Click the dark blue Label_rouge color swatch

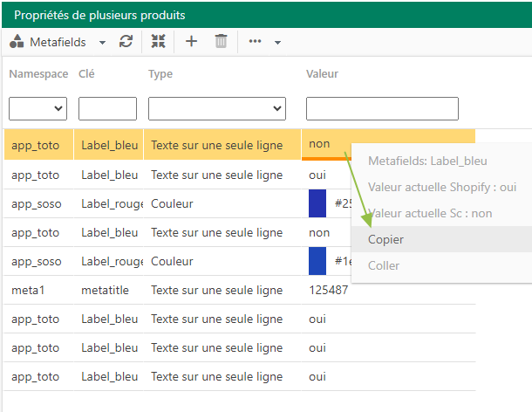click(317, 203)
